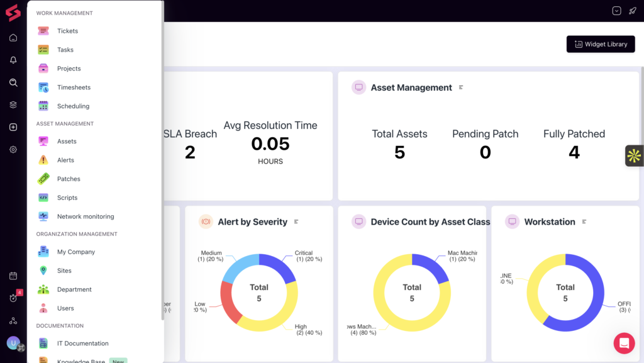Open the dropdown chevron in top bar

[x=616, y=11]
